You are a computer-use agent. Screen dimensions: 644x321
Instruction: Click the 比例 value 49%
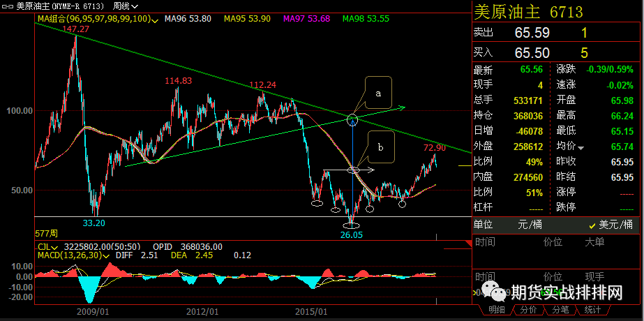534,162
